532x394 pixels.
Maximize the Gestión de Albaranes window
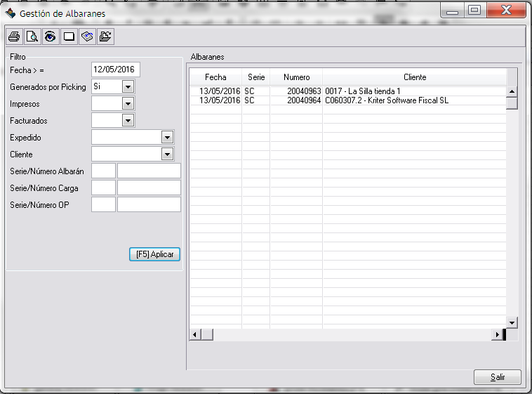tap(474, 11)
